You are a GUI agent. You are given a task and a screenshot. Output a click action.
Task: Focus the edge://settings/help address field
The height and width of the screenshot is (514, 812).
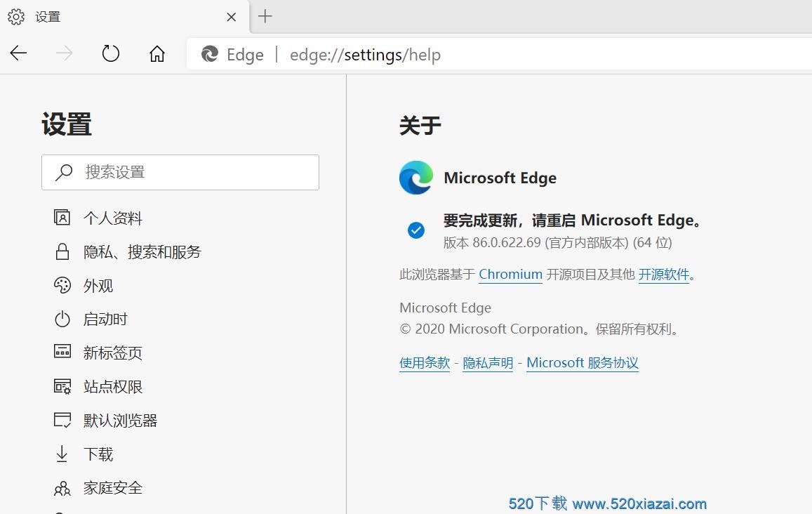tap(365, 54)
